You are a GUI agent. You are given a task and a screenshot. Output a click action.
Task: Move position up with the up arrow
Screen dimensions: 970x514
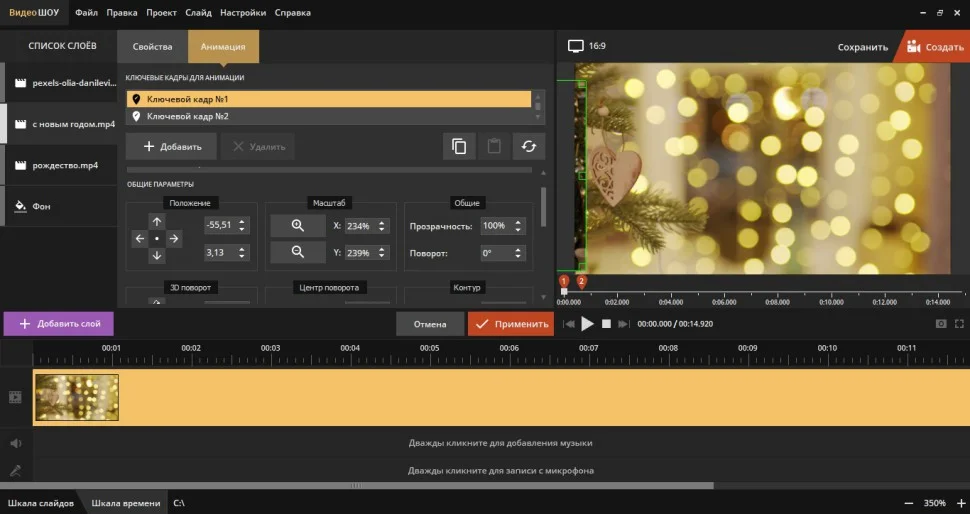point(157,221)
